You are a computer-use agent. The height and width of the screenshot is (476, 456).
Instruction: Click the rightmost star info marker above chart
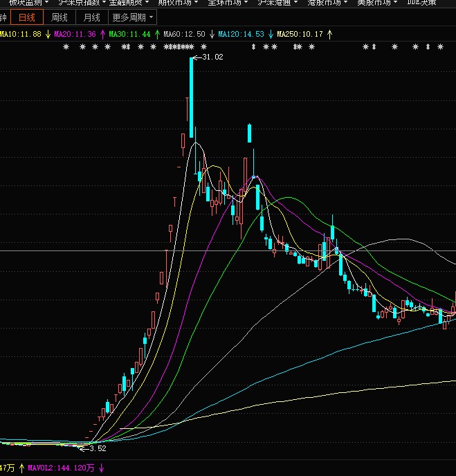coord(440,47)
